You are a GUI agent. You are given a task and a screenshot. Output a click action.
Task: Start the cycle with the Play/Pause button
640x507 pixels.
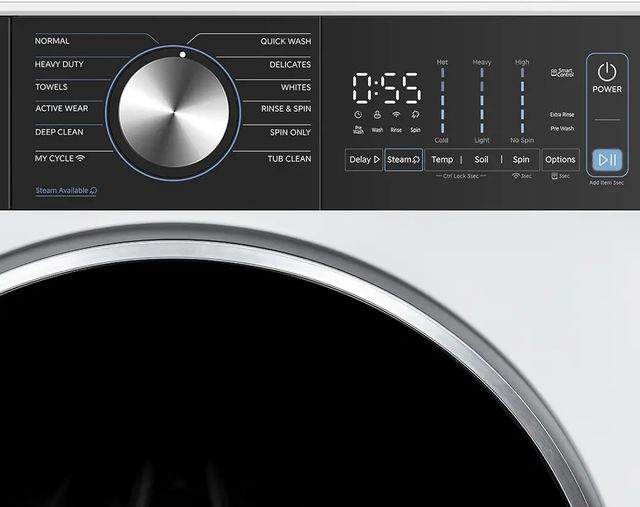[607, 159]
